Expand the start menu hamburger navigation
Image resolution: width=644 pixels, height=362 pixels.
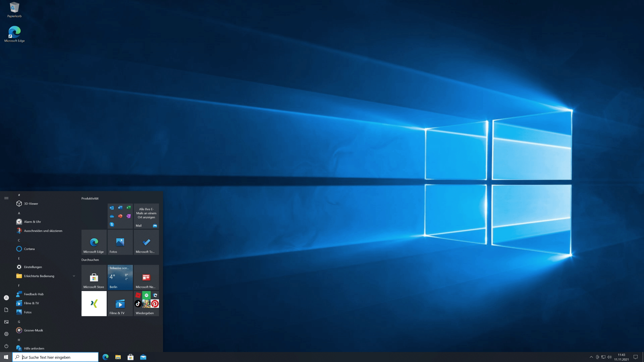point(6,198)
